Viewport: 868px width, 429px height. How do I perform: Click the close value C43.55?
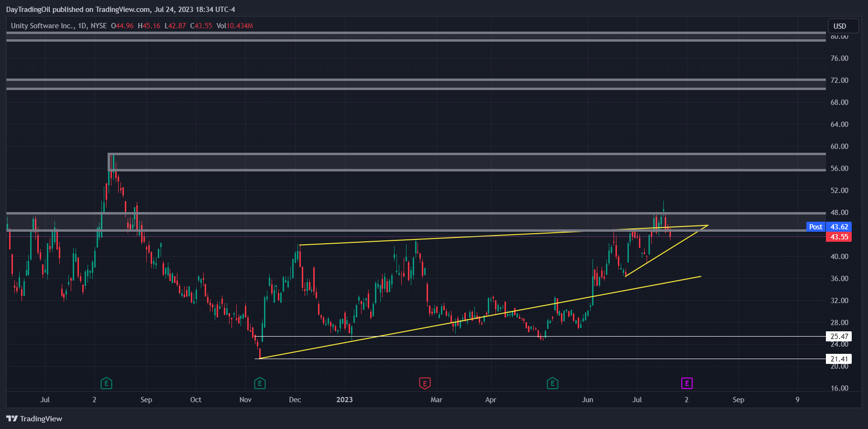click(x=201, y=26)
